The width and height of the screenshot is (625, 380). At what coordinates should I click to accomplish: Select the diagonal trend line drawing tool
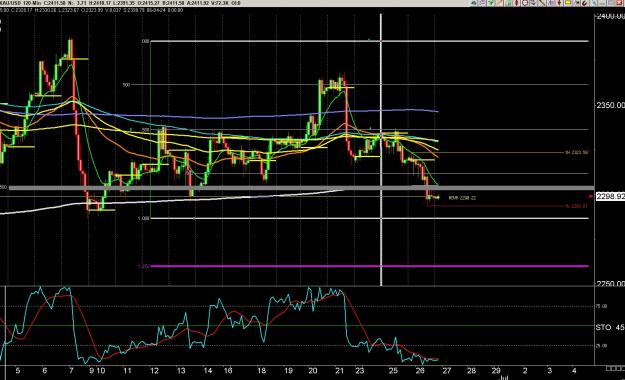(x=542, y=3)
